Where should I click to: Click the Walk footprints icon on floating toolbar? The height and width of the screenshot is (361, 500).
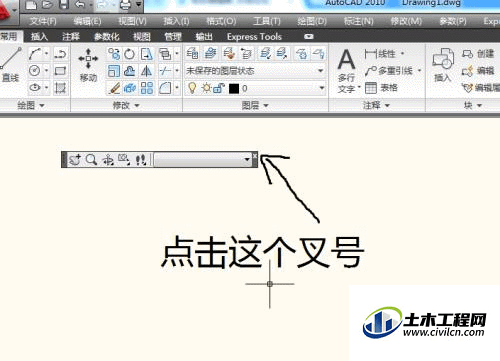click(x=141, y=160)
